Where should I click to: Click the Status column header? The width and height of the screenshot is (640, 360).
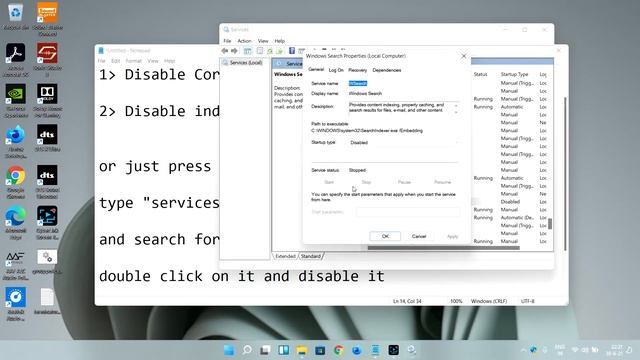pyautogui.click(x=480, y=74)
